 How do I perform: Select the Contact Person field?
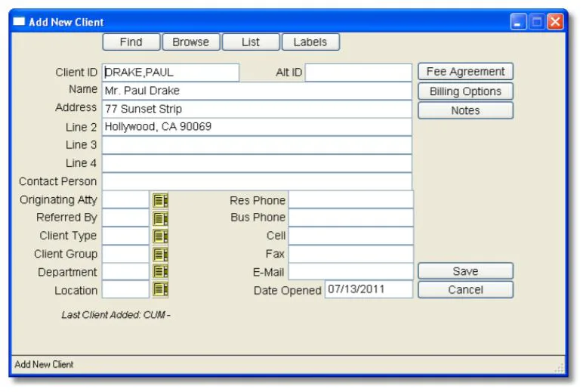[x=257, y=181]
